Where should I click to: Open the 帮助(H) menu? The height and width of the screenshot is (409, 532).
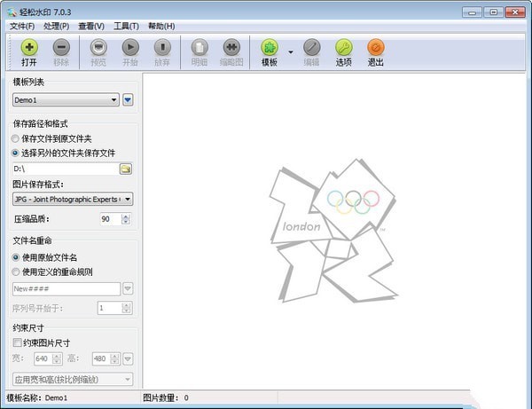coord(161,26)
